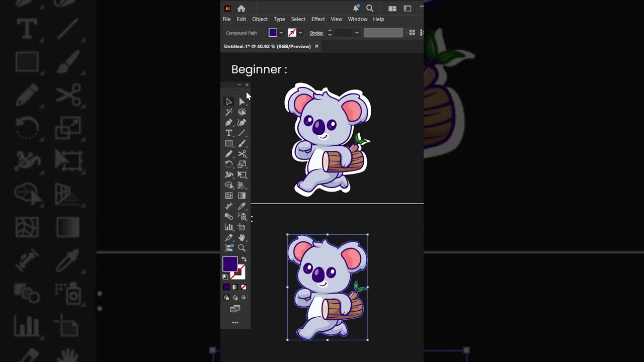Open the stroke weight dropdown arrow

(x=357, y=33)
